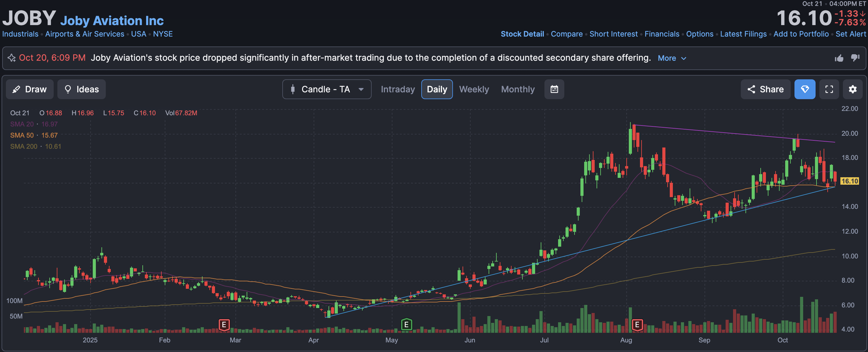Image resolution: width=868 pixels, height=352 pixels.
Task: Switch to the Weekly timeframe
Action: (474, 89)
